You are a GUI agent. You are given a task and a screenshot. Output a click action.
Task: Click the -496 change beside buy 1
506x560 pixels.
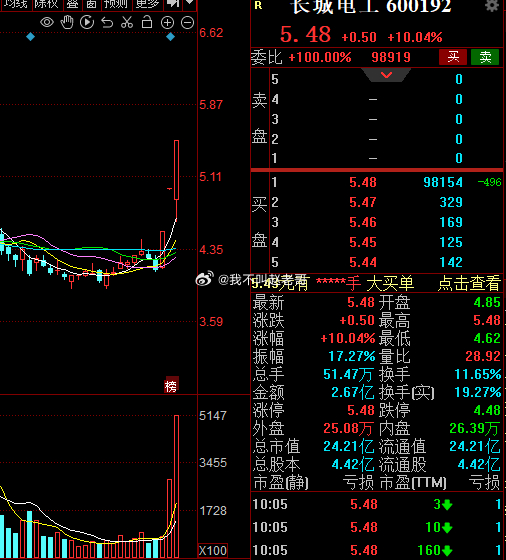pos(490,182)
